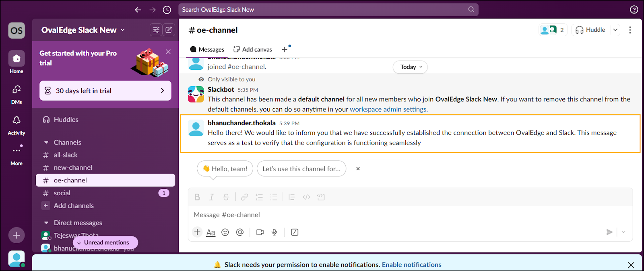
Task: Open the history clock icon
Action: [x=167, y=10]
